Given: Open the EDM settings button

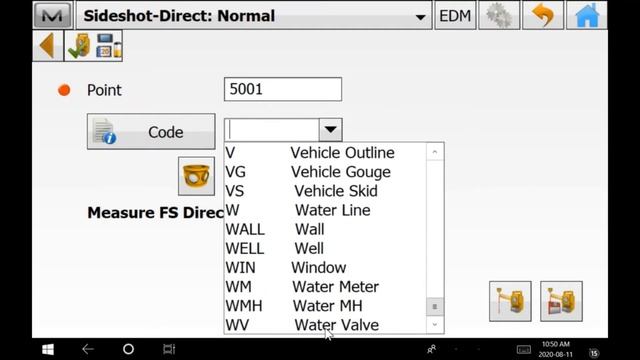Looking at the screenshot, I should click(455, 16).
